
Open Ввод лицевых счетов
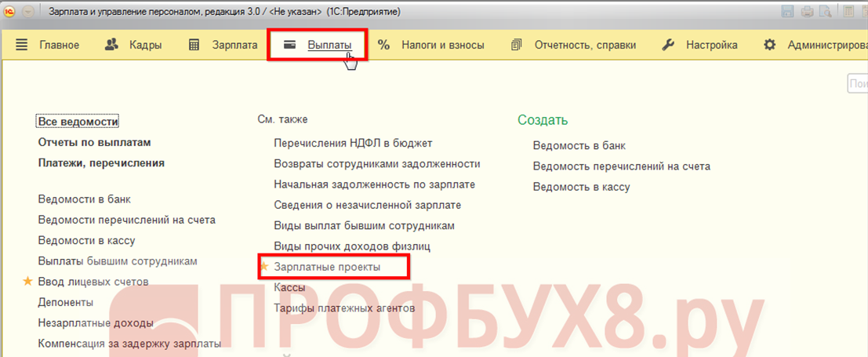[93, 282]
